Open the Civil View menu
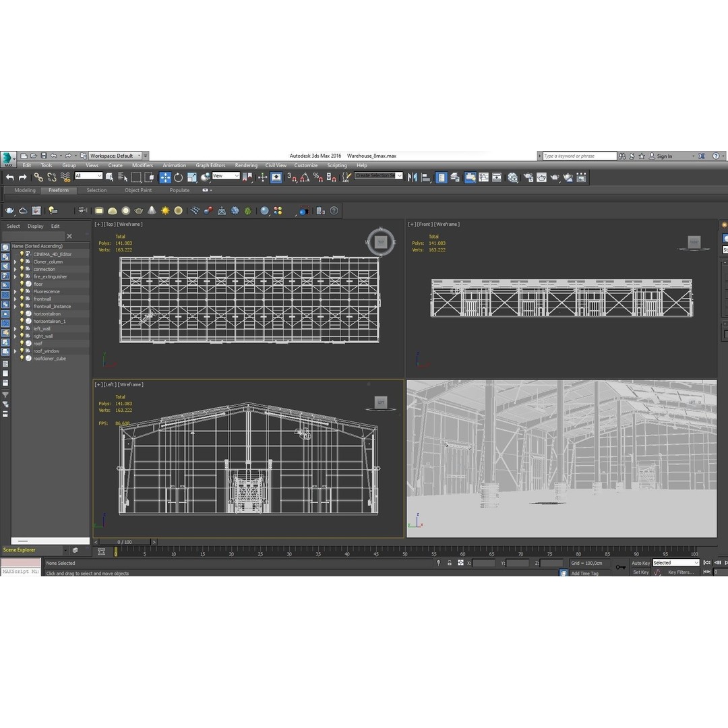The width and height of the screenshot is (728, 728). point(276,165)
